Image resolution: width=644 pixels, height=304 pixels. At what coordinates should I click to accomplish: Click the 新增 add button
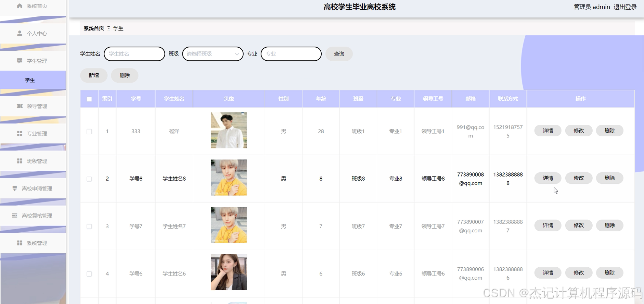tap(94, 75)
